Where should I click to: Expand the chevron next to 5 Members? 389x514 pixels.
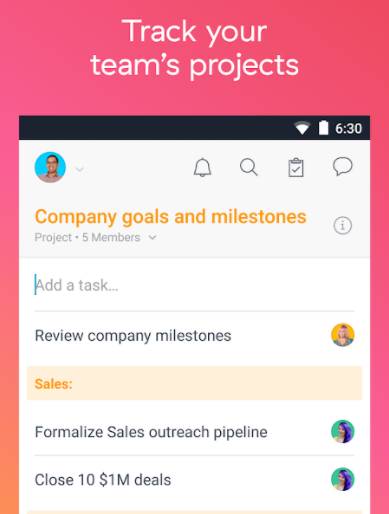click(x=152, y=237)
